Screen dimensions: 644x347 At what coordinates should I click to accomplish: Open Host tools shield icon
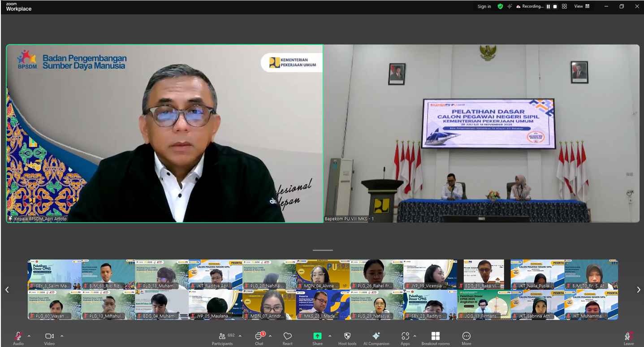click(x=347, y=338)
